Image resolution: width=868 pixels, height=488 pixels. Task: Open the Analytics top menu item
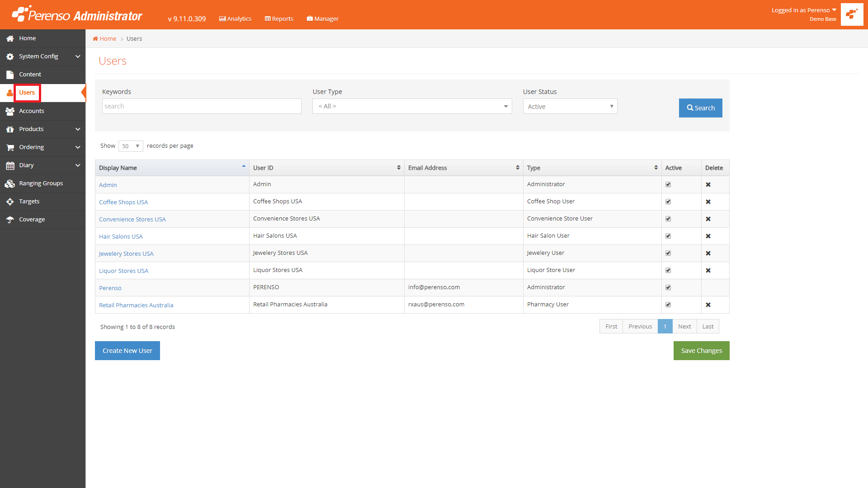coord(235,19)
